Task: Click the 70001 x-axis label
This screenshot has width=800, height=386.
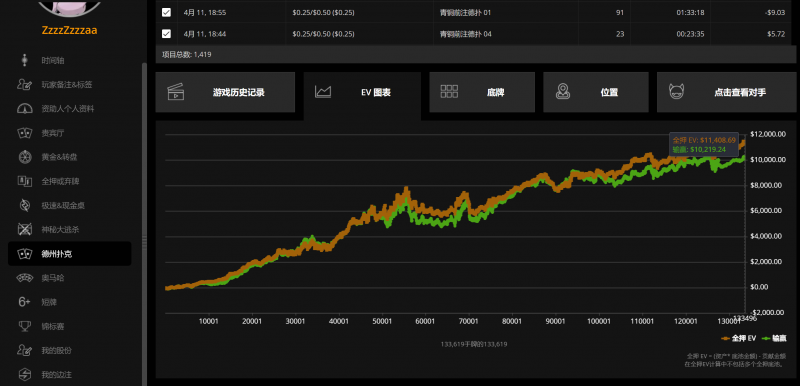Action: [x=468, y=322]
